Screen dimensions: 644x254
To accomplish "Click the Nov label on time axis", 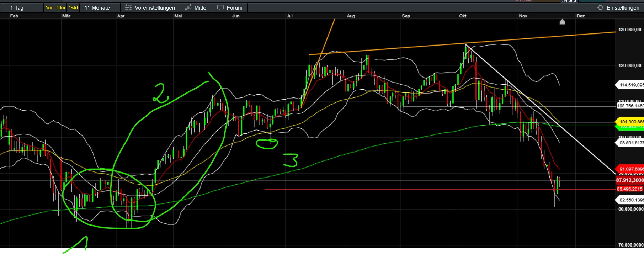I will [x=523, y=16].
